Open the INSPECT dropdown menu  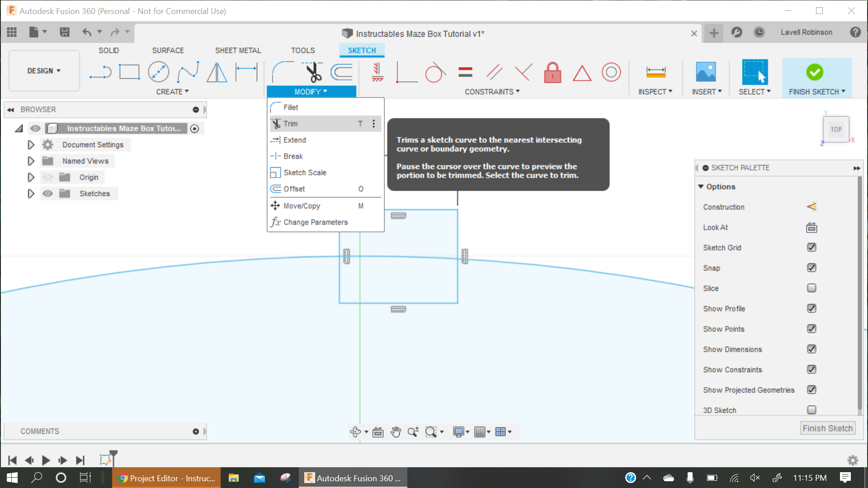pyautogui.click(x=656, y=92)
